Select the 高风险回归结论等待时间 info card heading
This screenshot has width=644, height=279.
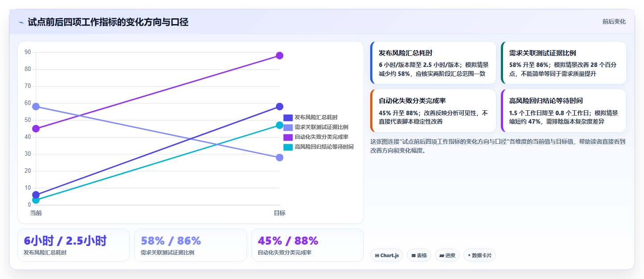(x=546, y=101)
